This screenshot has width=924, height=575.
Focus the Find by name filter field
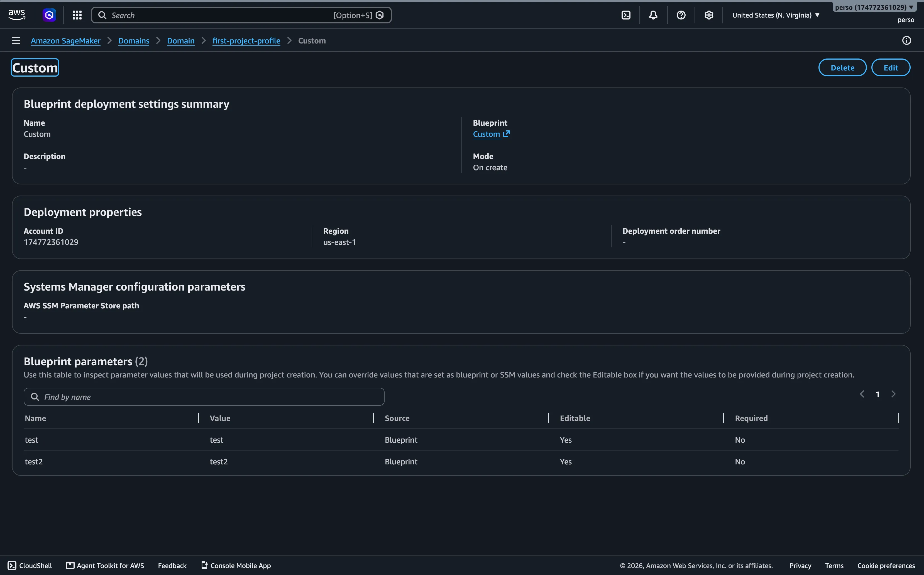[204, 397]
